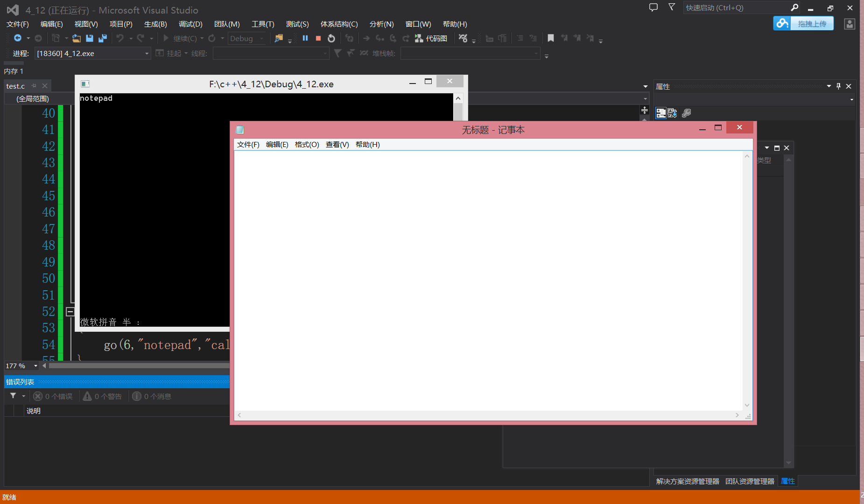
Task: Toggle the 0 个消息 messages filter
Action: coord(152,396)
